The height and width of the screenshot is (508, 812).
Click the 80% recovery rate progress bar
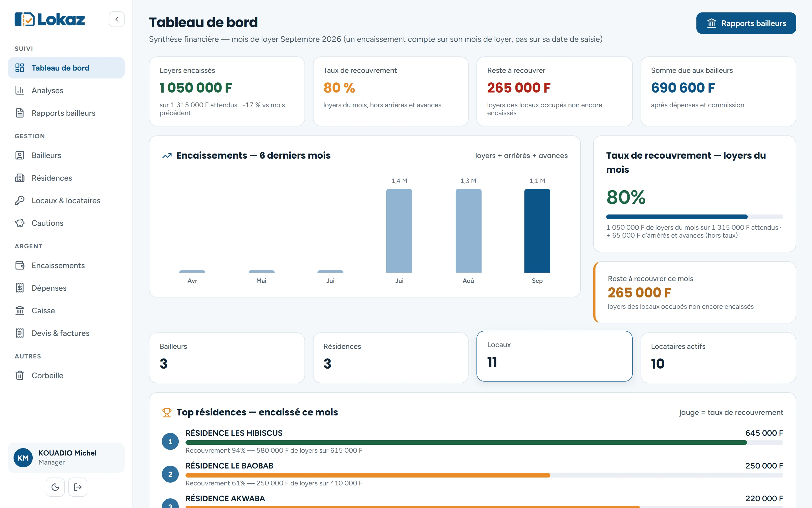click(x=694, y=217)
